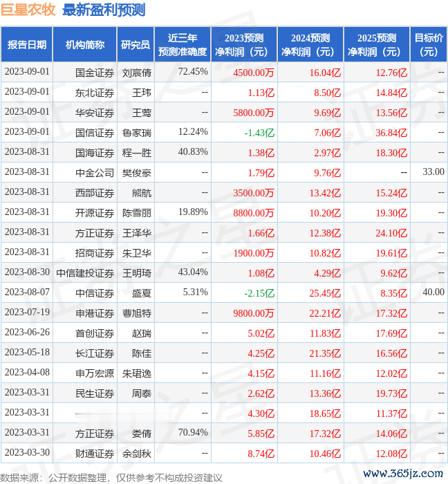Click researcher name 樊俊豪
448x484 pixels.
click(x=137, y=173)
